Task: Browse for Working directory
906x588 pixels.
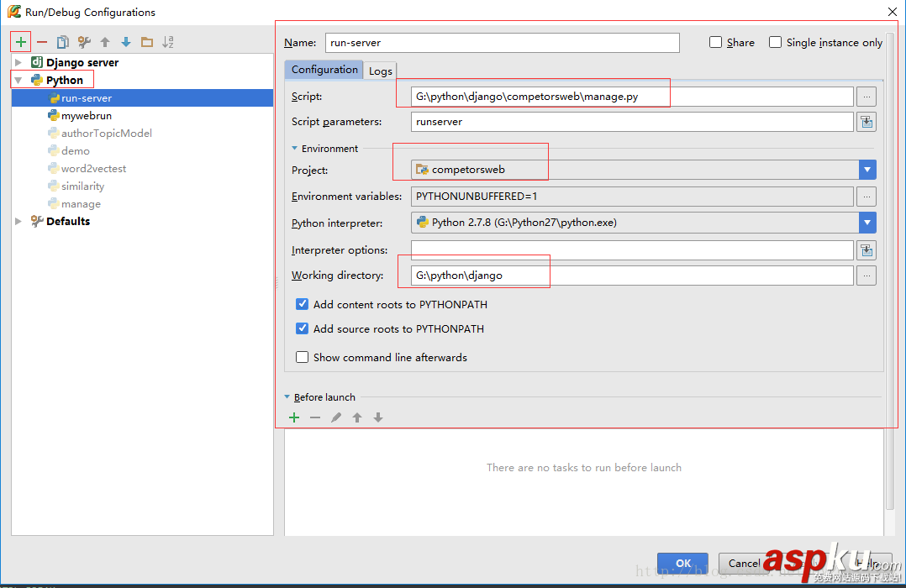Action: coord(866,276)
